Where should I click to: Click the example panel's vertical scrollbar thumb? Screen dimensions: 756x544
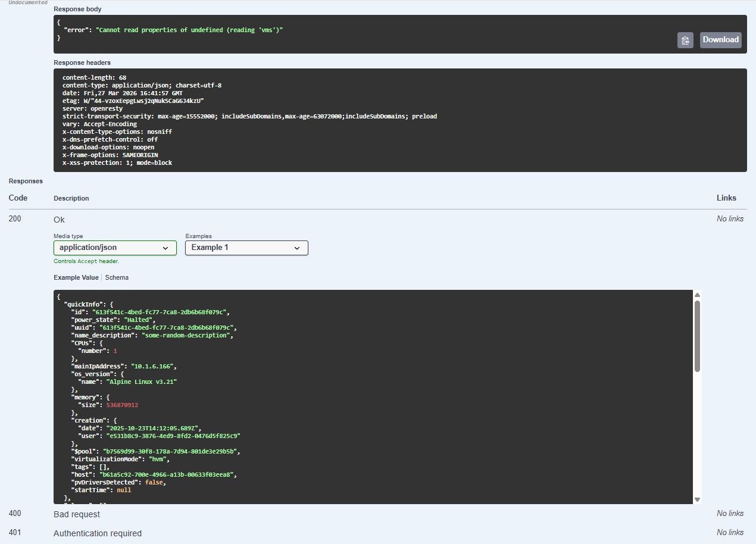click(697, 336)
